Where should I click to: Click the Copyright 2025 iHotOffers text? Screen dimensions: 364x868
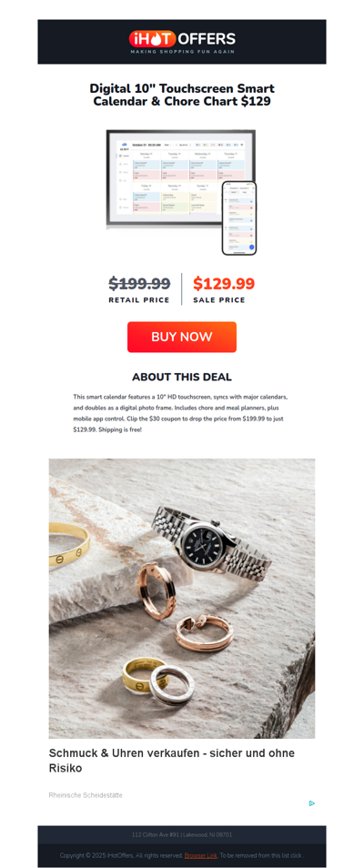121,855
